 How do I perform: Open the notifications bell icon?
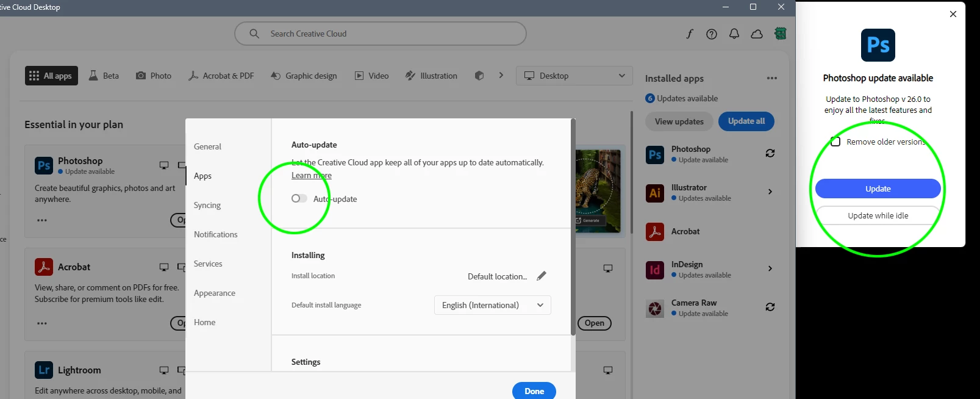click(x=734, y=34)
